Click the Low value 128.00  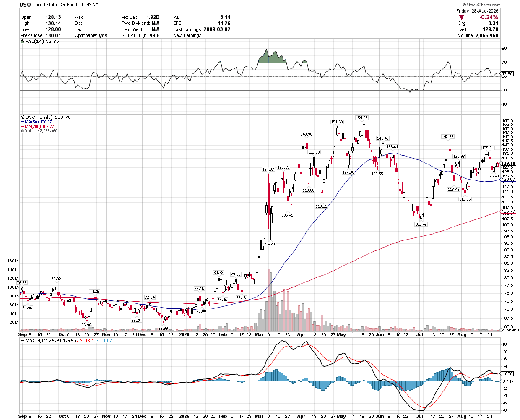coord(53,29)
